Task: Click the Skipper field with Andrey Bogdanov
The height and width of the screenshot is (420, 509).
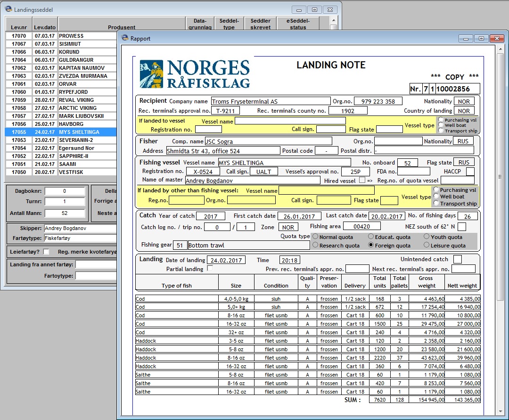Action: click(80, 228)
